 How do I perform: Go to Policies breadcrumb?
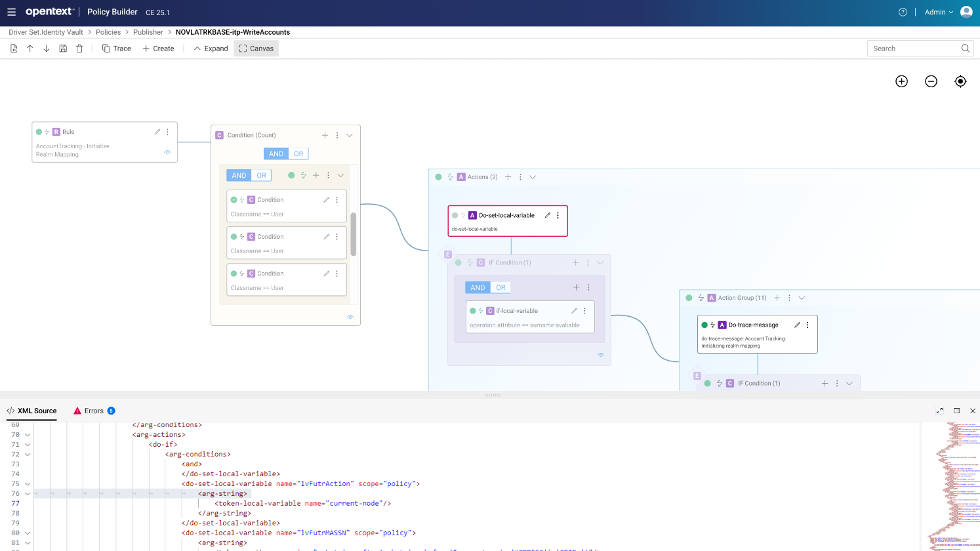coord(108,32)
